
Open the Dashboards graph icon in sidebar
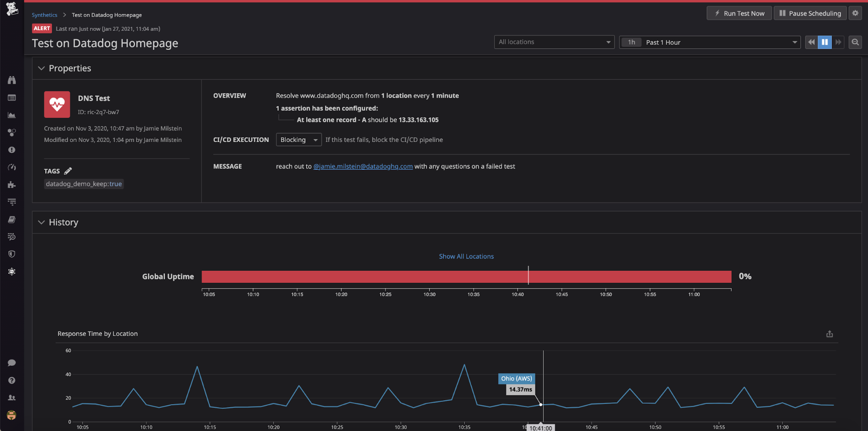pyautogui.click(x=12, y=115)
